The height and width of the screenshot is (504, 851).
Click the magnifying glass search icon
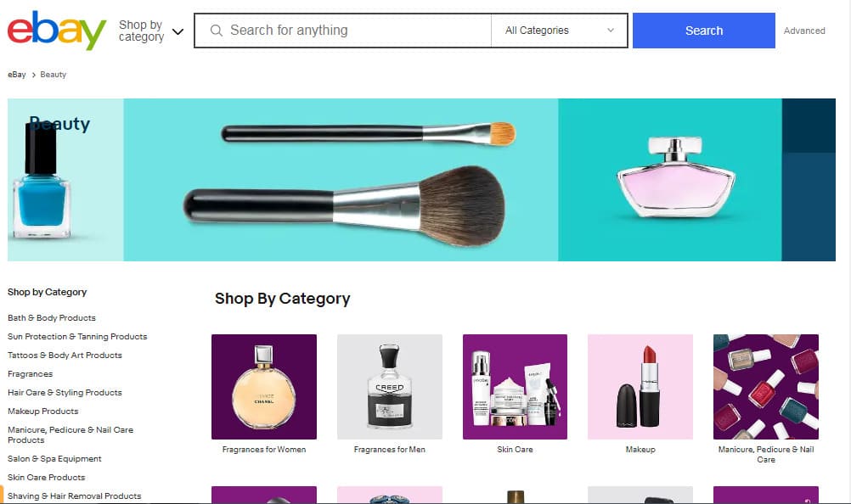216,31
